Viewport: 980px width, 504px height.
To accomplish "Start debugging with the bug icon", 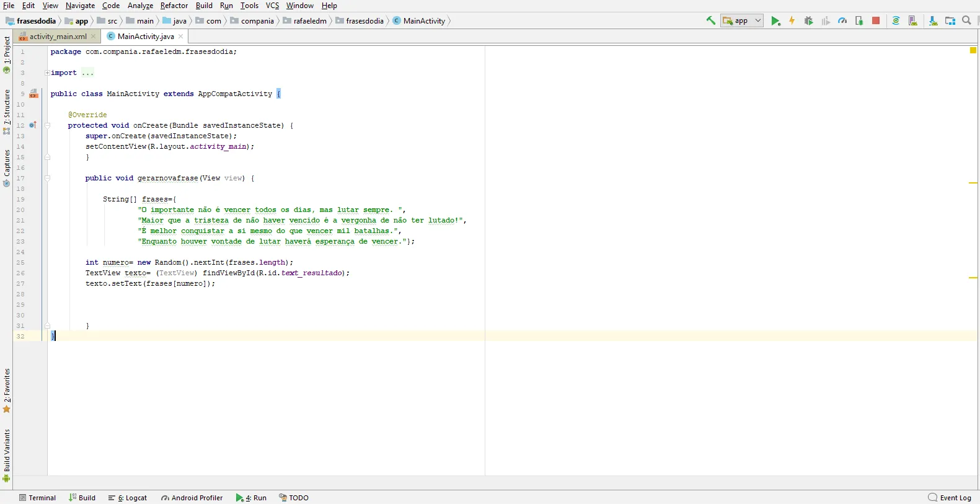I will point(808,21).
